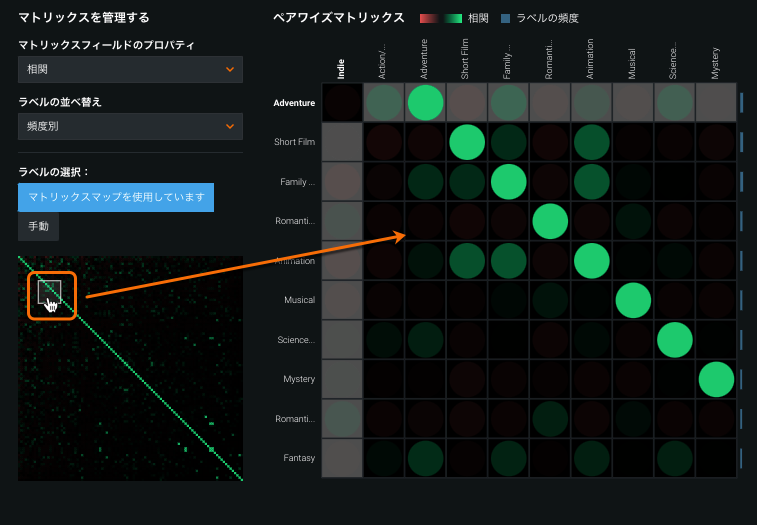This screenshot has height=525, width=757.
Task: Click the Mystery diagonal bright green circle
Action: (x=716, y=379)
